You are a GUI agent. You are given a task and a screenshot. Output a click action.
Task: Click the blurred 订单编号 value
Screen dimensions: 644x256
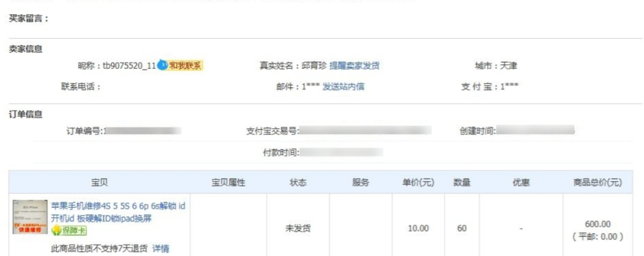point(143,132)
